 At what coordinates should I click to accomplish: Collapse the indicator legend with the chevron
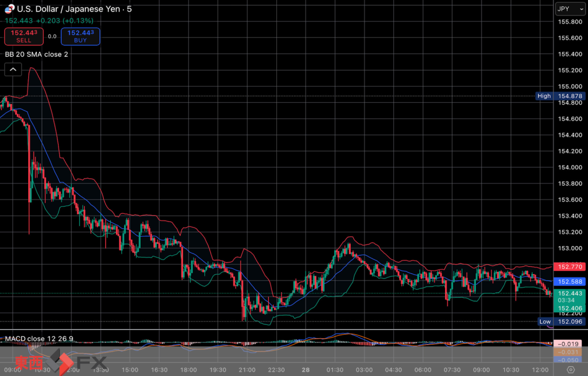pos(13,70)
